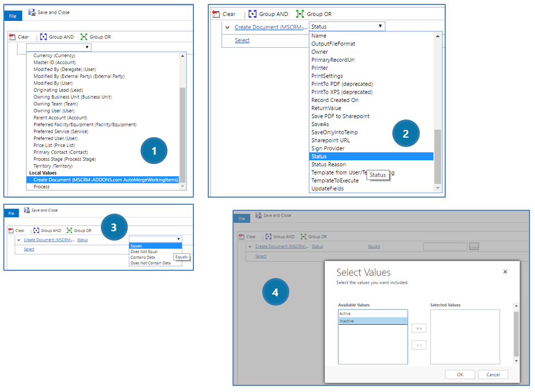Viewport: 535px width, 392px height.
Task: Select Active in Available Values
Action: [373, 314]
